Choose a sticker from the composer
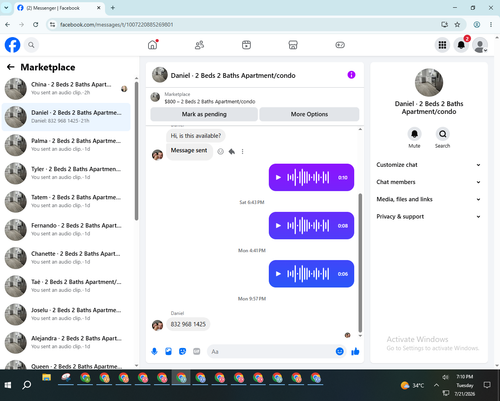500x401 pixels. pyautogui.click(x=182, y=351)
